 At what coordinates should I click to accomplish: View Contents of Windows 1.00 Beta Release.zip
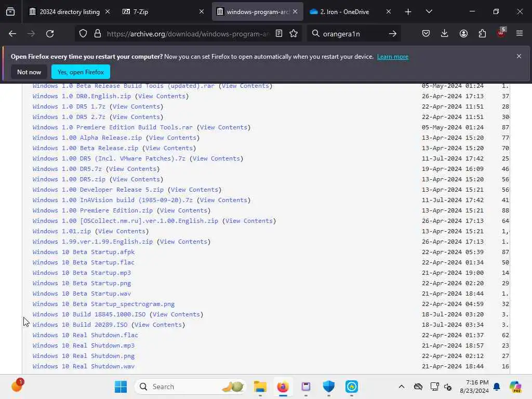(169, 148)
